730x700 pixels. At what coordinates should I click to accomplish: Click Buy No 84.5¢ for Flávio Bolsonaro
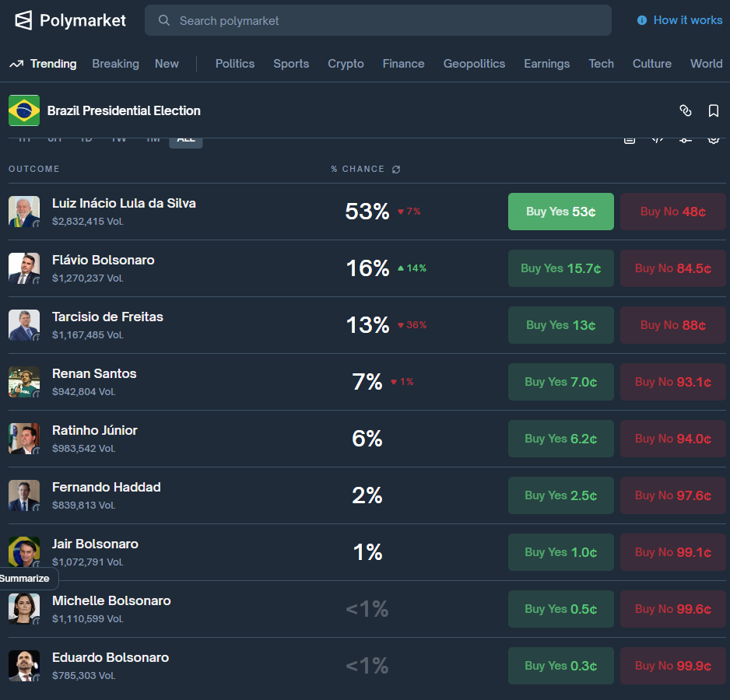point(673,268)
